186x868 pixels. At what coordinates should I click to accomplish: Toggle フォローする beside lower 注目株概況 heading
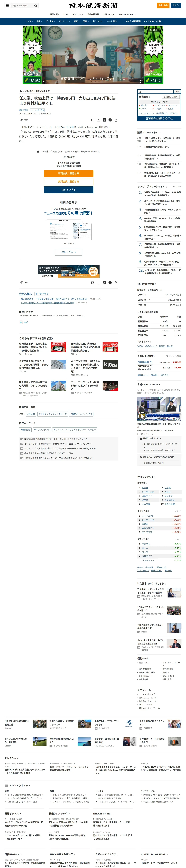pos(42,294)
